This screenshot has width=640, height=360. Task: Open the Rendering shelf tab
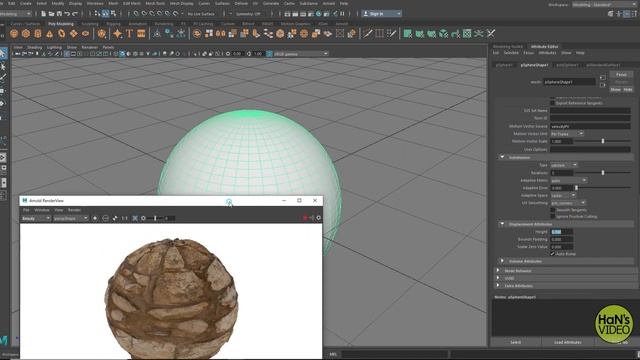click(164, 24)
